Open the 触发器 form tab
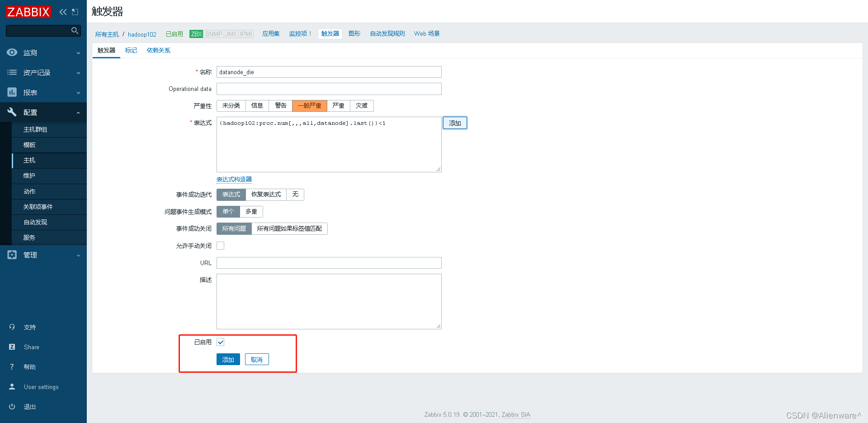868x423 pixels. [106, 50]
